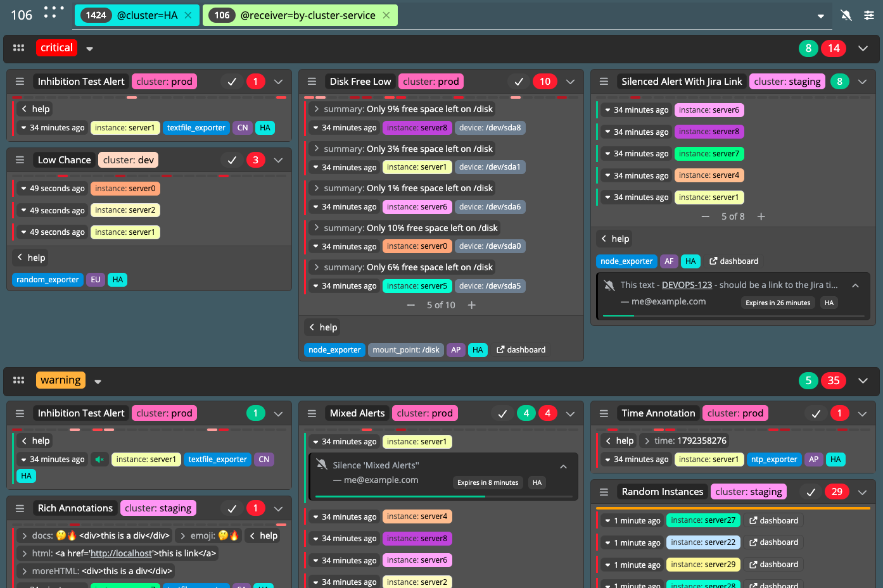Viewport: 883px width, 588px height.
Task: Open dashboard link in Disk Free Low card
Action: click(521, 350)
